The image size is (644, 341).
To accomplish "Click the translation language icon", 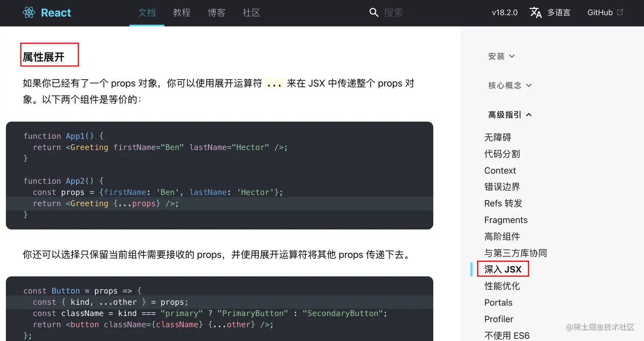I will [536, 13].
